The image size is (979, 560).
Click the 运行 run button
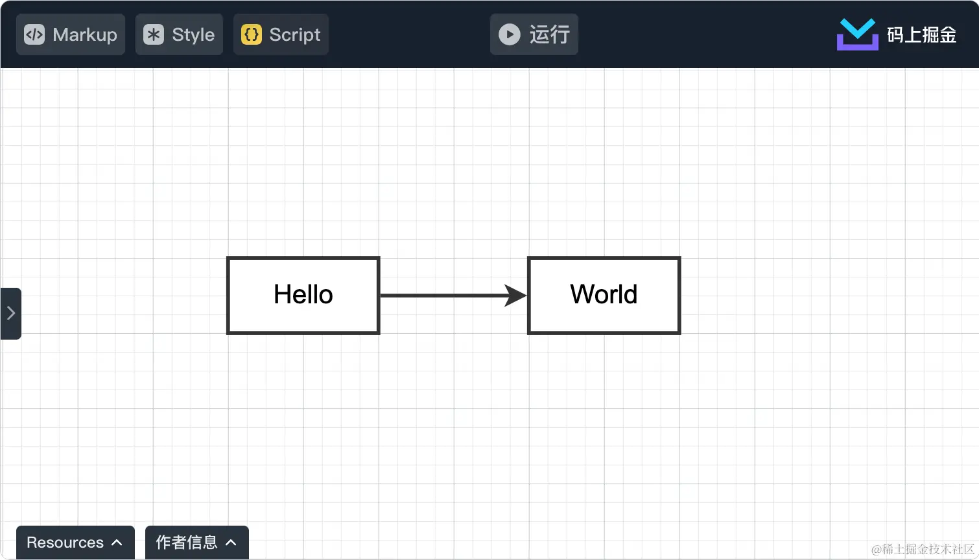534,34
